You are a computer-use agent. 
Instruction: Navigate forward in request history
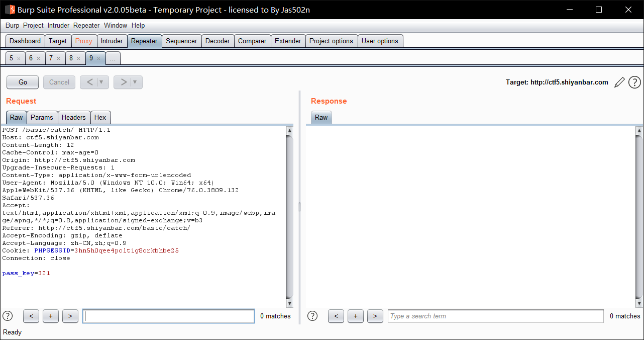[123, 82]
